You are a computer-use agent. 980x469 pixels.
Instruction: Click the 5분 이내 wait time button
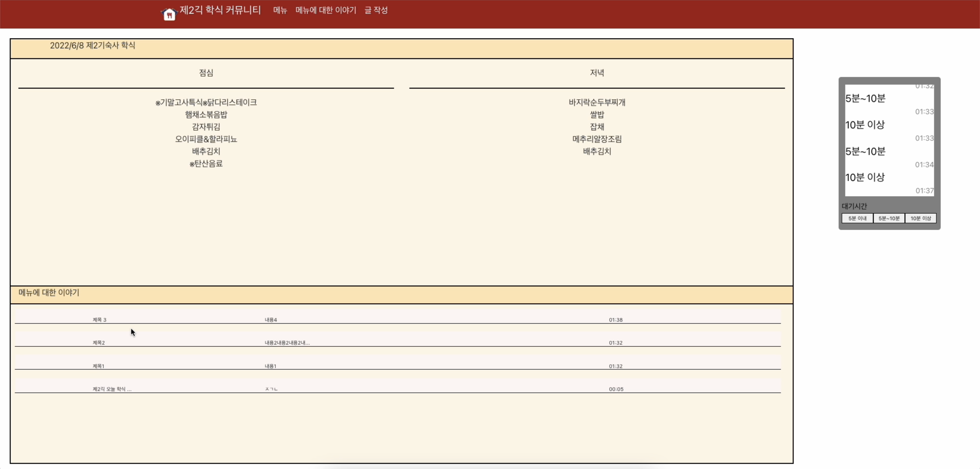tap(857, 218)
